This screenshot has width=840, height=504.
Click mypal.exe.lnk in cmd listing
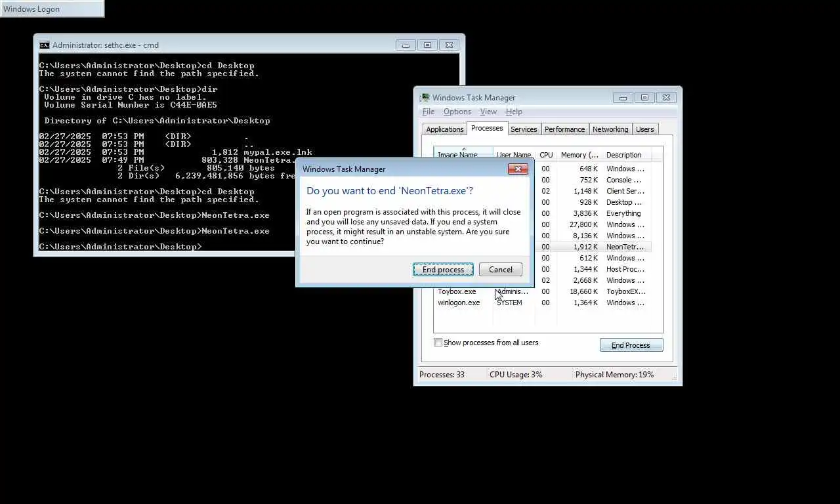coord(278,152)
